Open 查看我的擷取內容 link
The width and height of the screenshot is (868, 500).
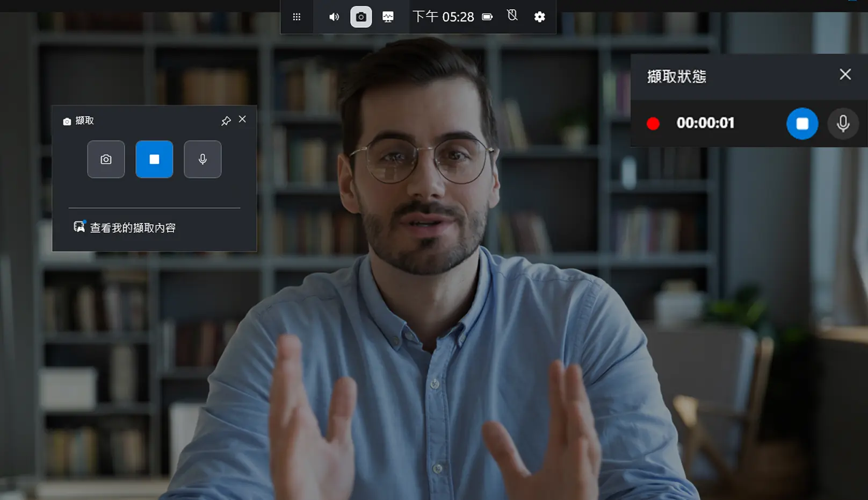click(x=133, y=228)
